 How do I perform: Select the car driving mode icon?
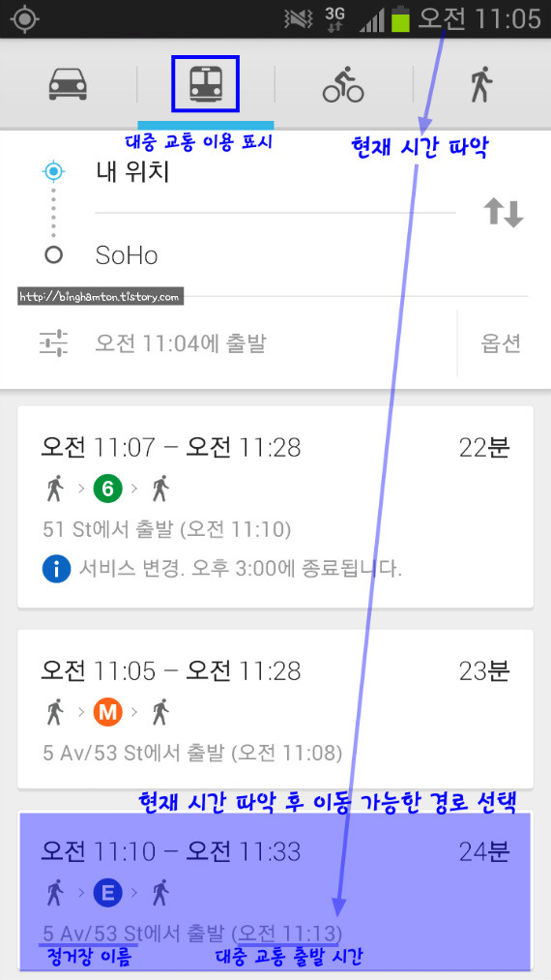68,84
